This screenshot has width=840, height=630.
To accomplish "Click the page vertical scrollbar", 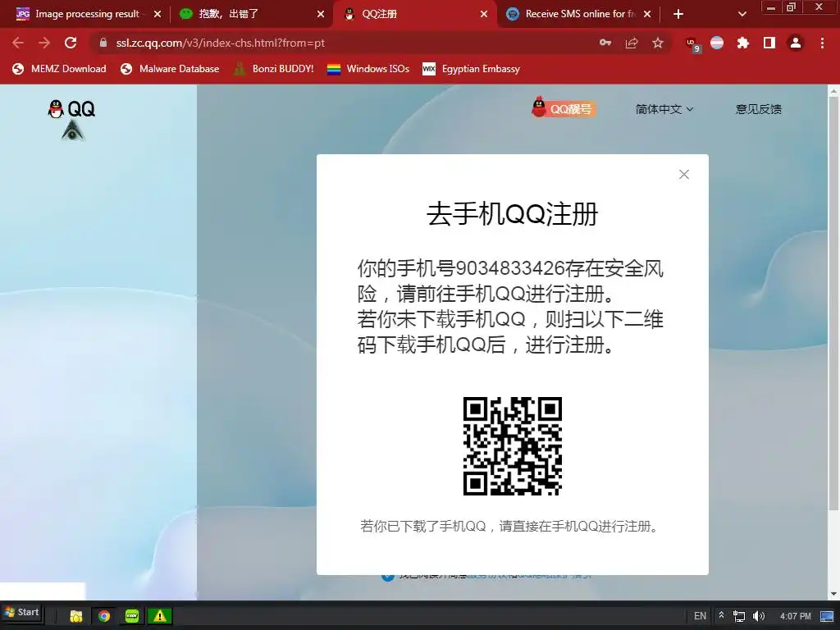I will tap(833, 304).
